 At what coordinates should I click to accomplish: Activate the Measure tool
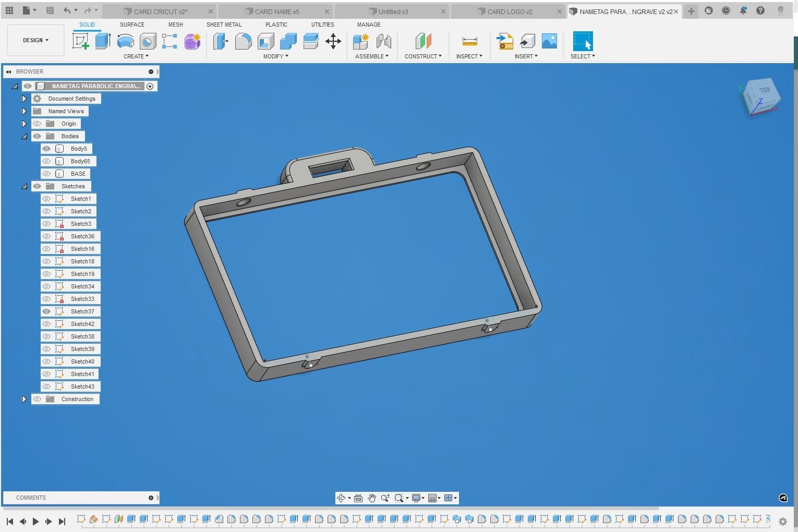coord(469,41)
